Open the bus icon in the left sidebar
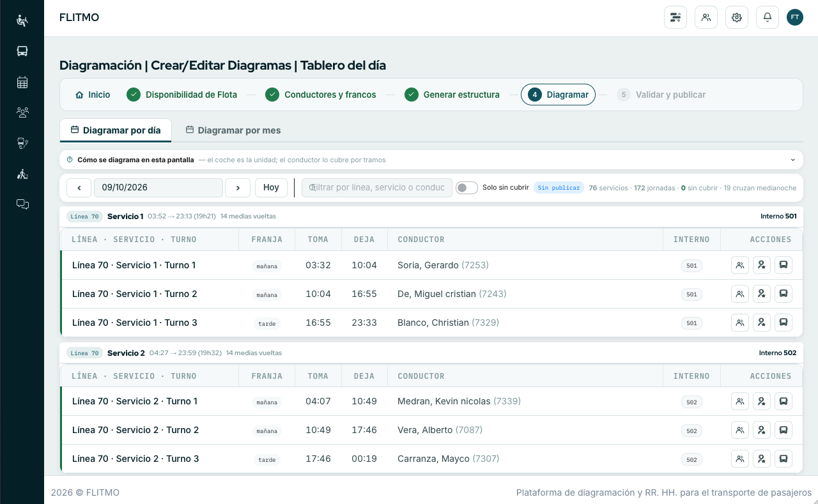 [x=22, y=51]
